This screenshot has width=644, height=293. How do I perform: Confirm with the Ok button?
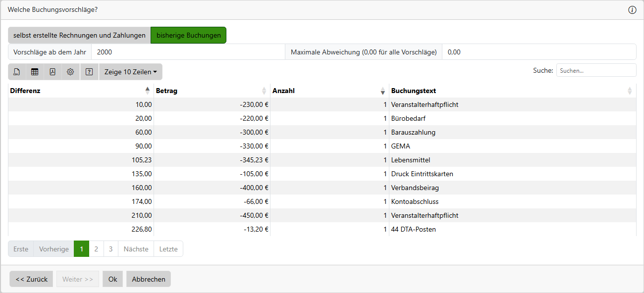point(112,279)
